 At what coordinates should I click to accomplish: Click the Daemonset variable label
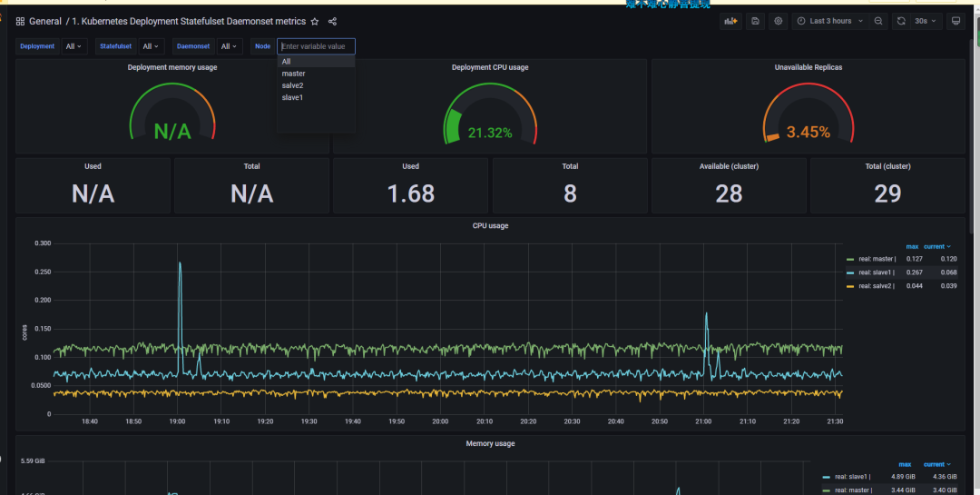coord(193,46)
